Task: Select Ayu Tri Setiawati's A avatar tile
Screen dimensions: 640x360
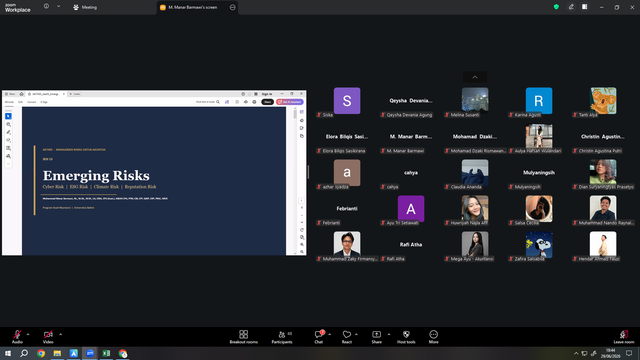Action: click(411, 209)
